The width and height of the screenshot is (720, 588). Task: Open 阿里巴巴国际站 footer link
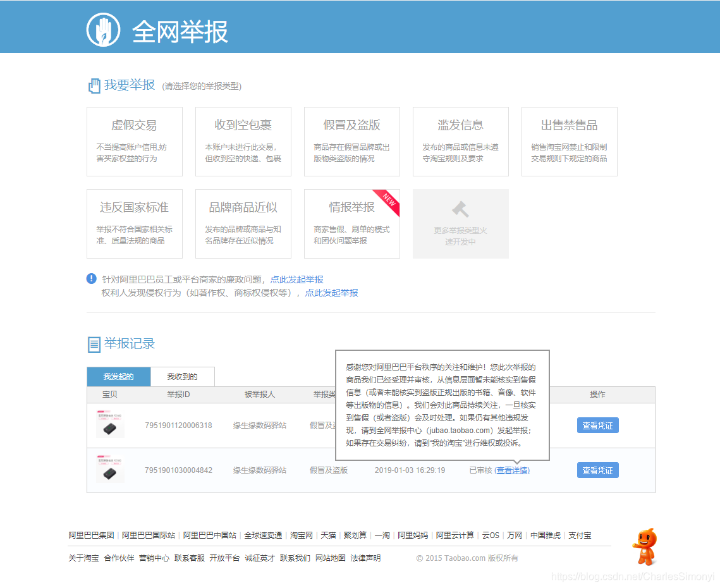click(x=149, y=536)
